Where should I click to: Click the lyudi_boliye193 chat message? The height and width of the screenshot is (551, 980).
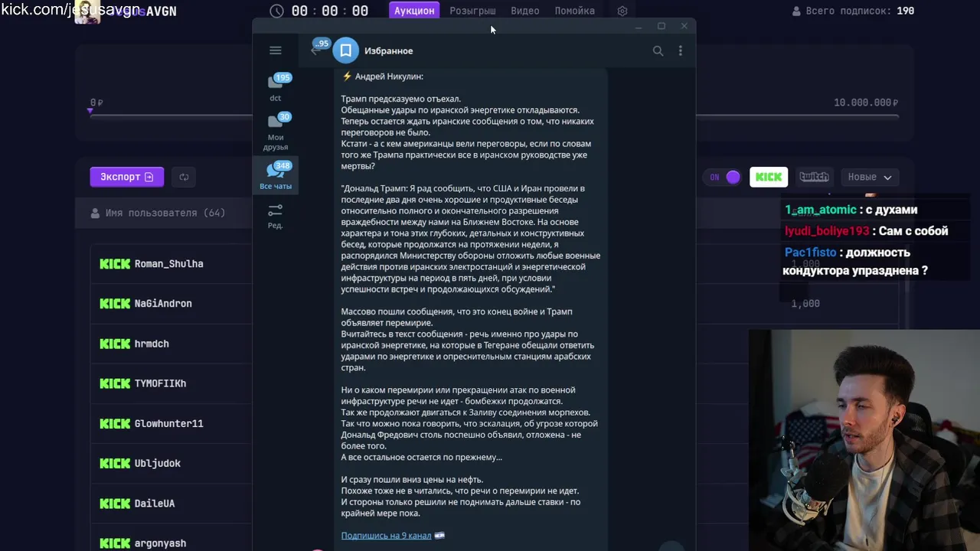point(866,231)
